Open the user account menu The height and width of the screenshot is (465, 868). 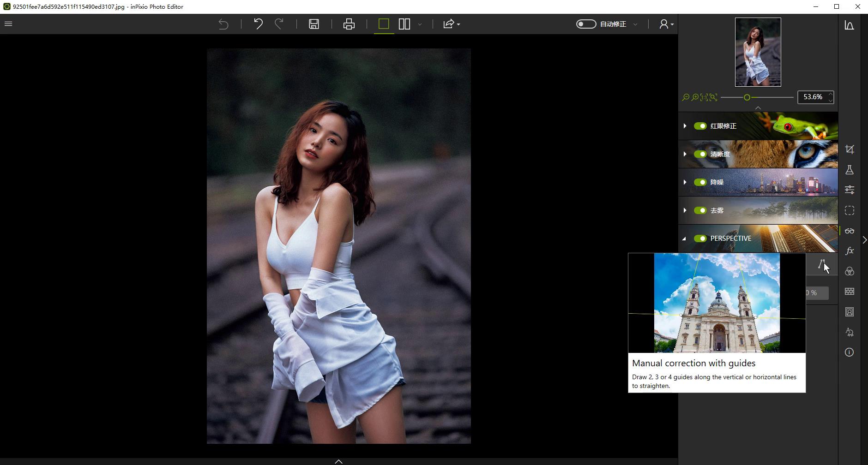pos(666,24)
